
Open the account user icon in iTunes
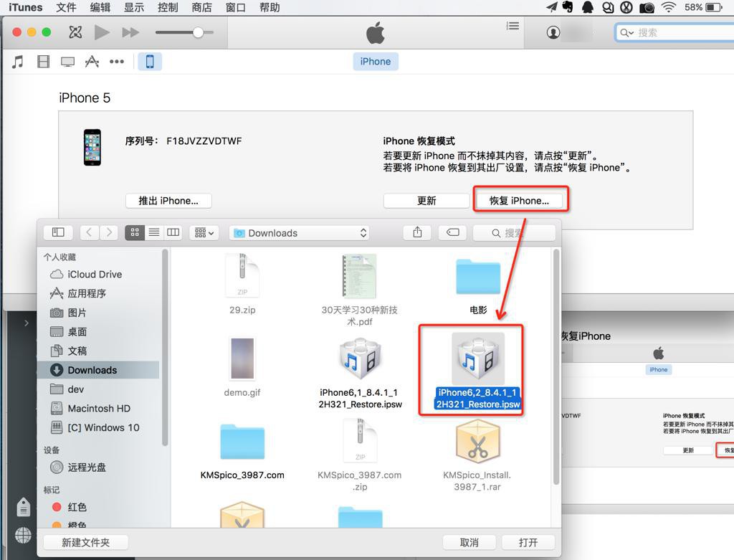553,32
